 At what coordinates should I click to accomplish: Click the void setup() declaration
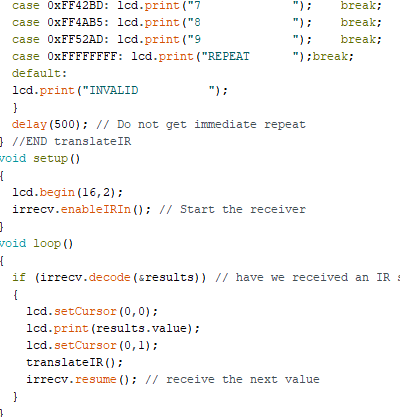40,158
